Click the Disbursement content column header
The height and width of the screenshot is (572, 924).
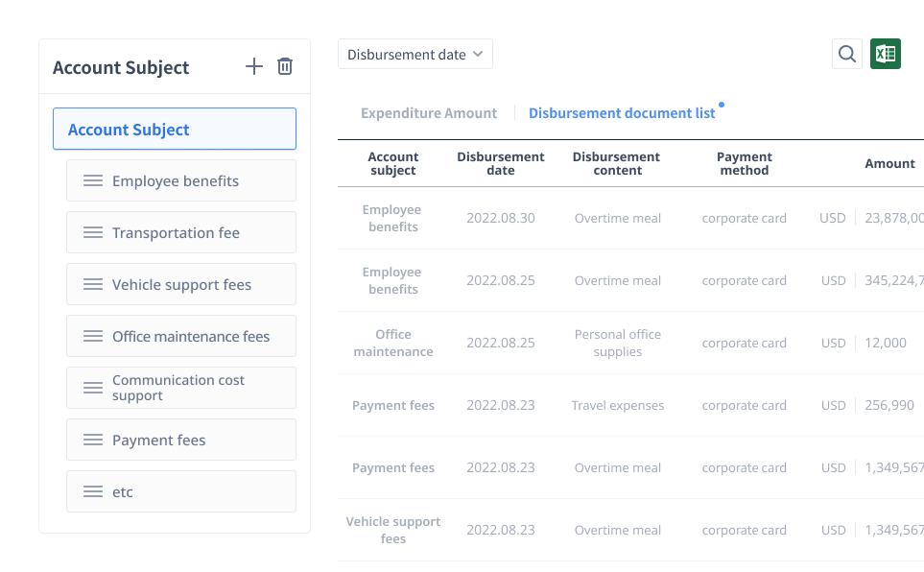coord(617,163)
